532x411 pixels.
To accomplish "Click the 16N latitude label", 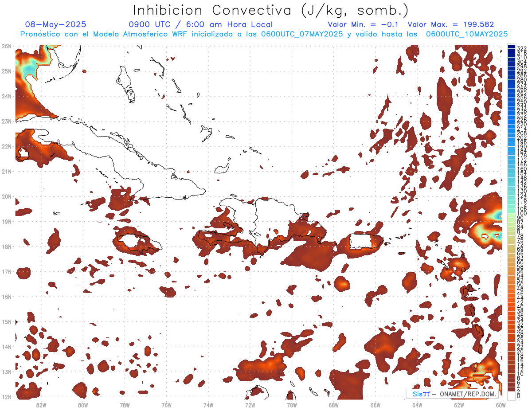I will pos(7,297).
